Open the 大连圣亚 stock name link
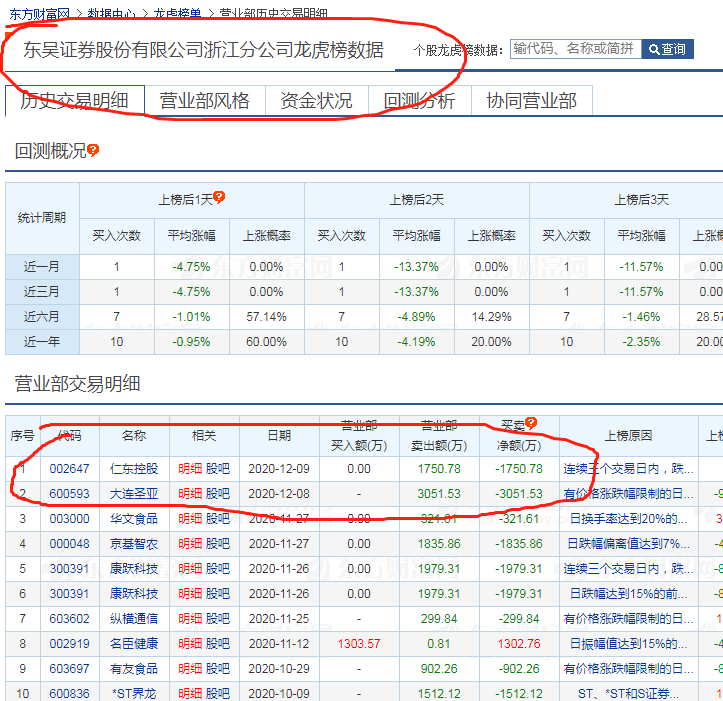Viewport: 723px width, 701px height. (134, 493)
